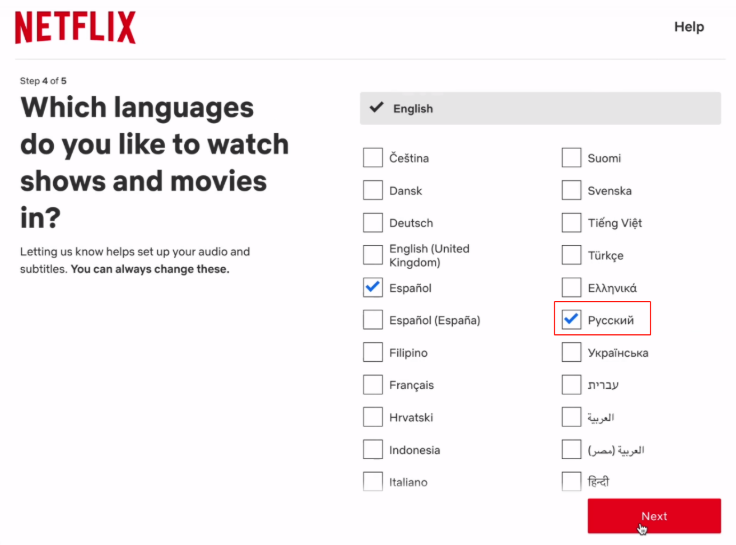Tick the English (United Kingdom) checkbox
The height and width of the screenshot is (545, 736).
pos(373,255)
